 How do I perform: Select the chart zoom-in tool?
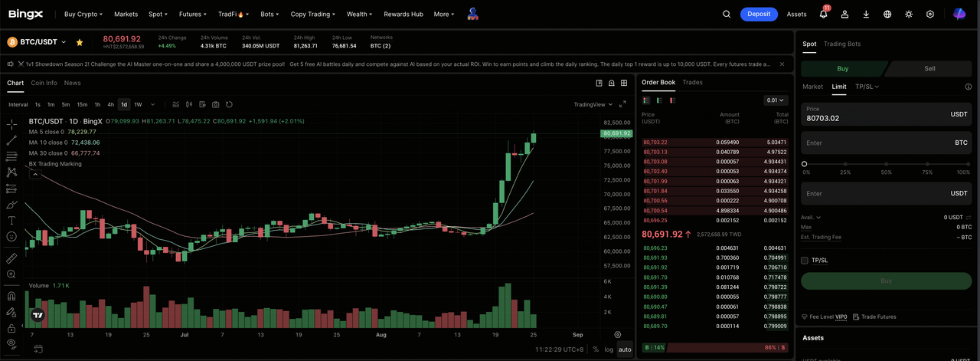[x=11, y=274]
